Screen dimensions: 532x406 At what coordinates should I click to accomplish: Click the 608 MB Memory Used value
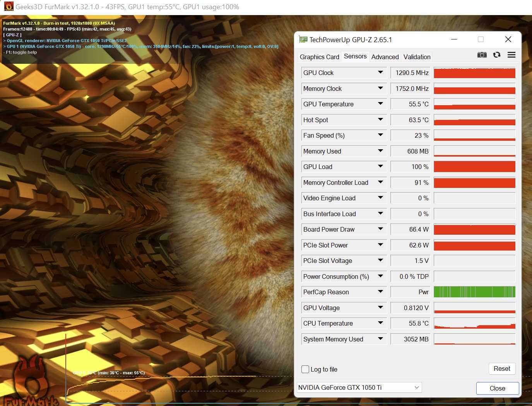411,151
